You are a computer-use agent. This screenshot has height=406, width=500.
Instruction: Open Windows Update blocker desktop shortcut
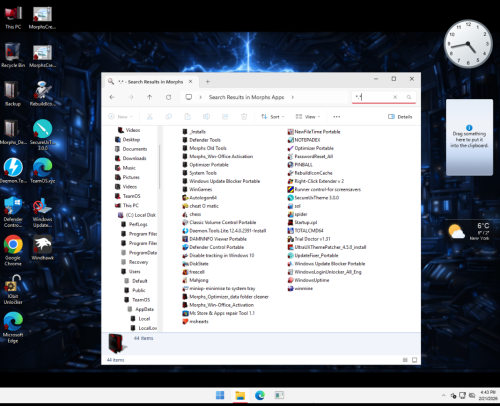pos(42,212)
